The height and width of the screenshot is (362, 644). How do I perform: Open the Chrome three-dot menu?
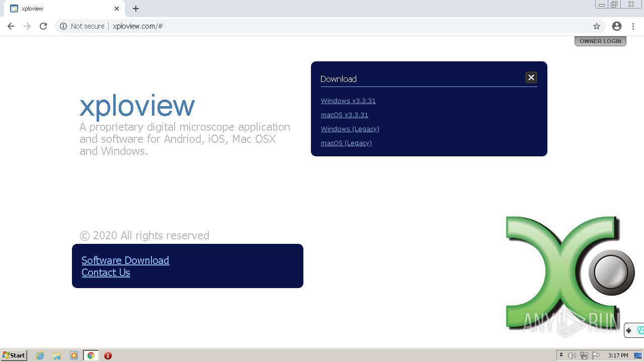tap(633, 26)
